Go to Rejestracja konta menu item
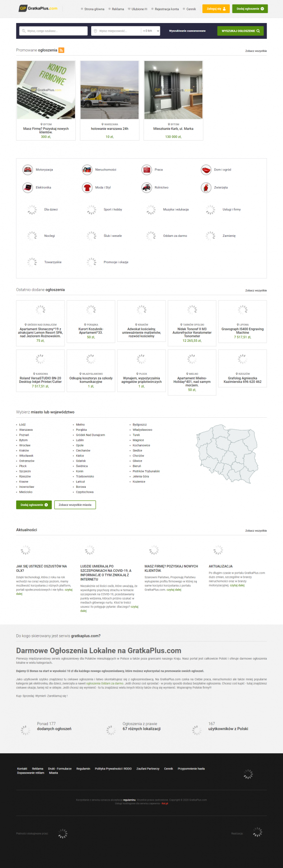Viewport: 283px width, 868px height. (167, 9)
